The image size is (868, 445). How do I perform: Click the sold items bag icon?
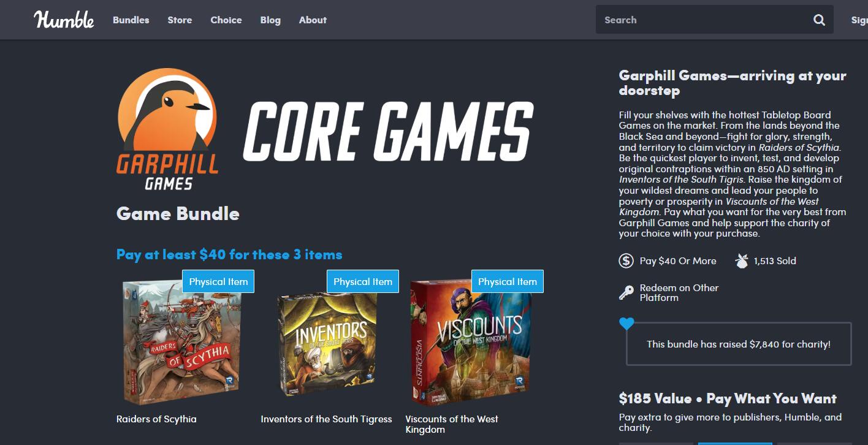pyautogui.click(x=742, y=261)
